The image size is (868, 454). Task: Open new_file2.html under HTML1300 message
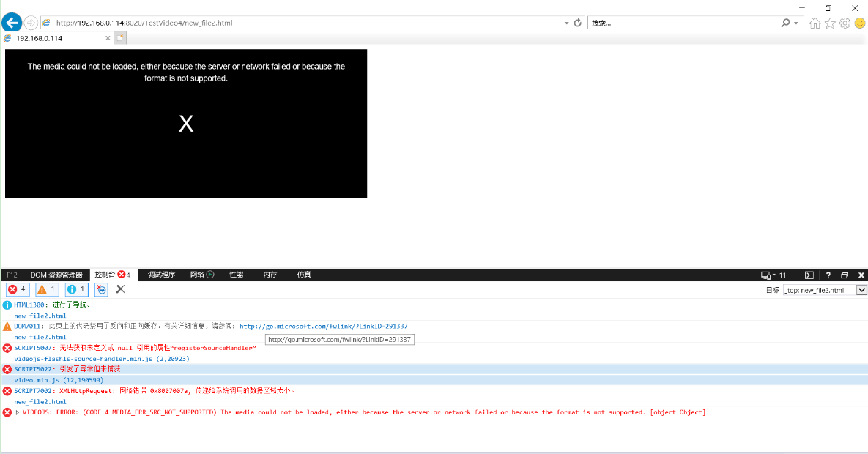click(x=40, y=316)
